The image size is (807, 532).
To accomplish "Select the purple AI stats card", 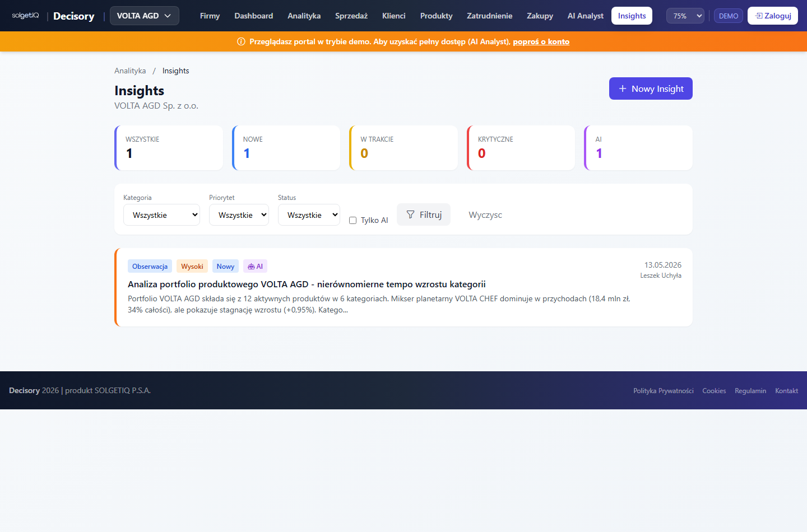I will coord(638,148).
